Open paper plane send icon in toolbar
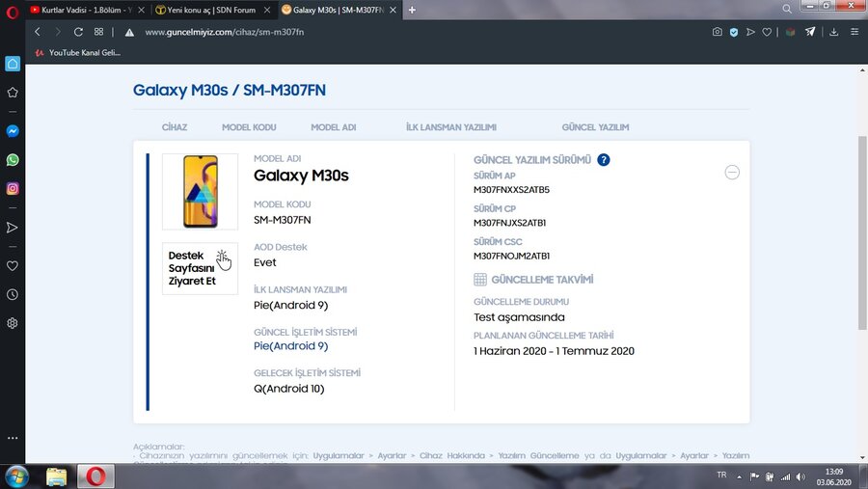 point(810,32)
